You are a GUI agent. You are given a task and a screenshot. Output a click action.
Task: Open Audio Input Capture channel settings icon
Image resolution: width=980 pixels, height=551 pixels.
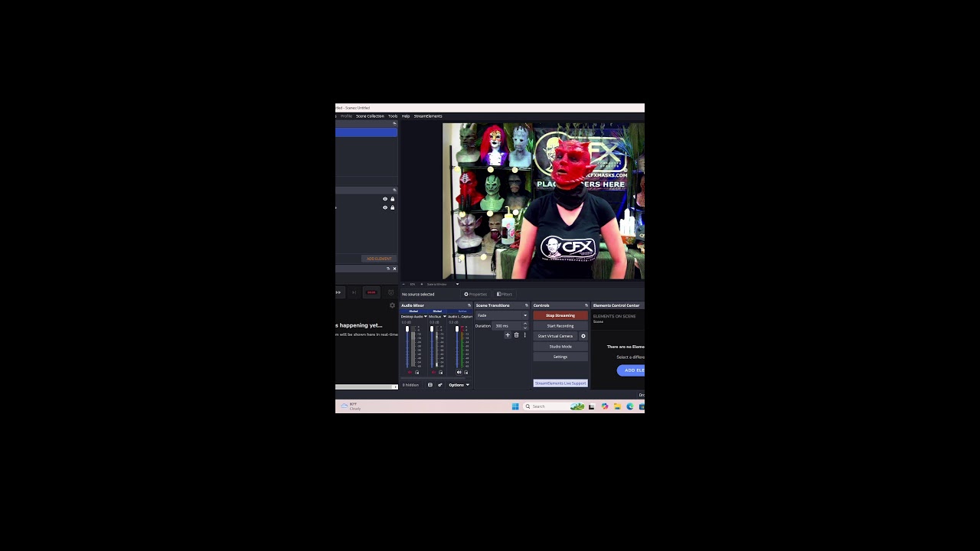(465, 372)
